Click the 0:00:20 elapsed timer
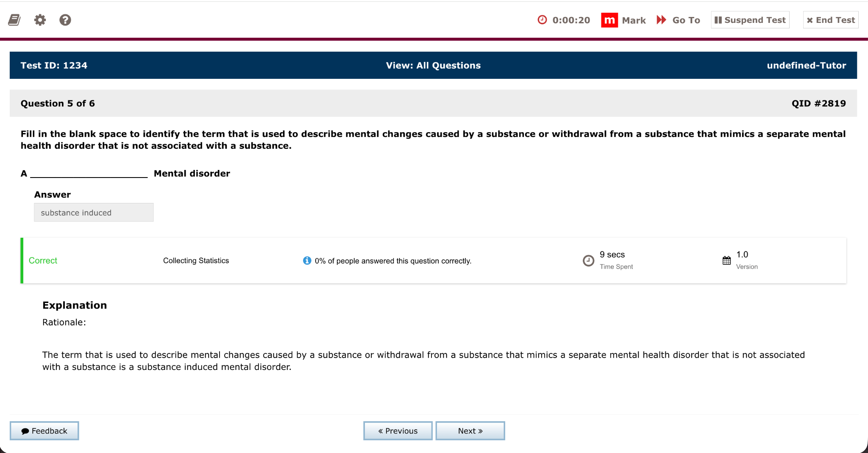Viewport: 868px width, 453px height. click(571, 20)
